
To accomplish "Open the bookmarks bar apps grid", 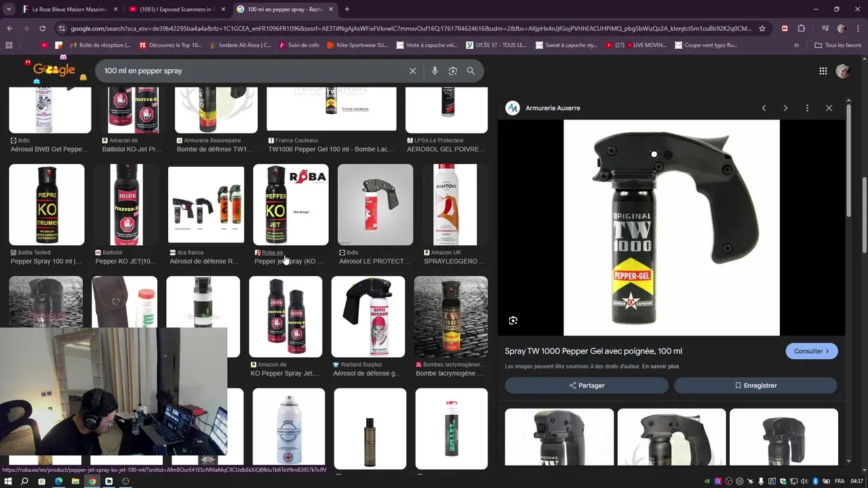I will 9,45.
